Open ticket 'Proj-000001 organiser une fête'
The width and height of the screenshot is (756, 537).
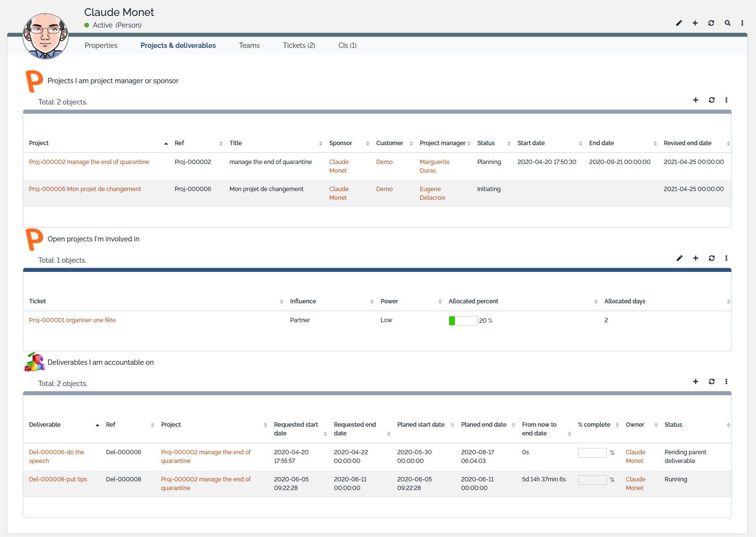pos(72,320)
